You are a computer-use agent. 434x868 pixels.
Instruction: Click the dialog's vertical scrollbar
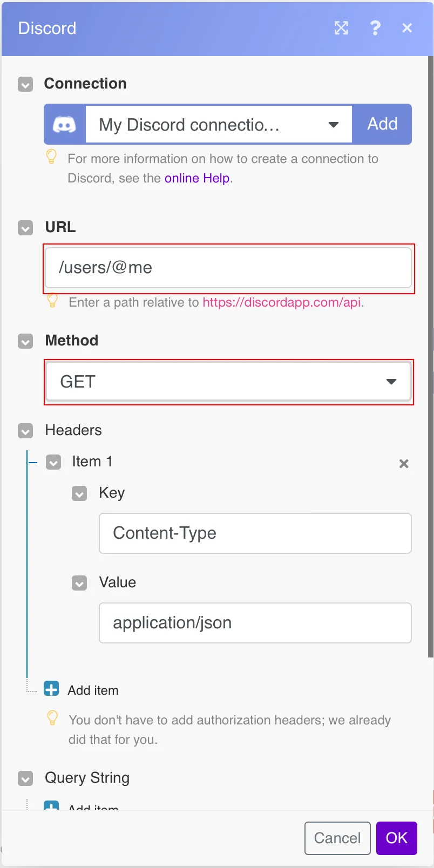tap(431, 356)
